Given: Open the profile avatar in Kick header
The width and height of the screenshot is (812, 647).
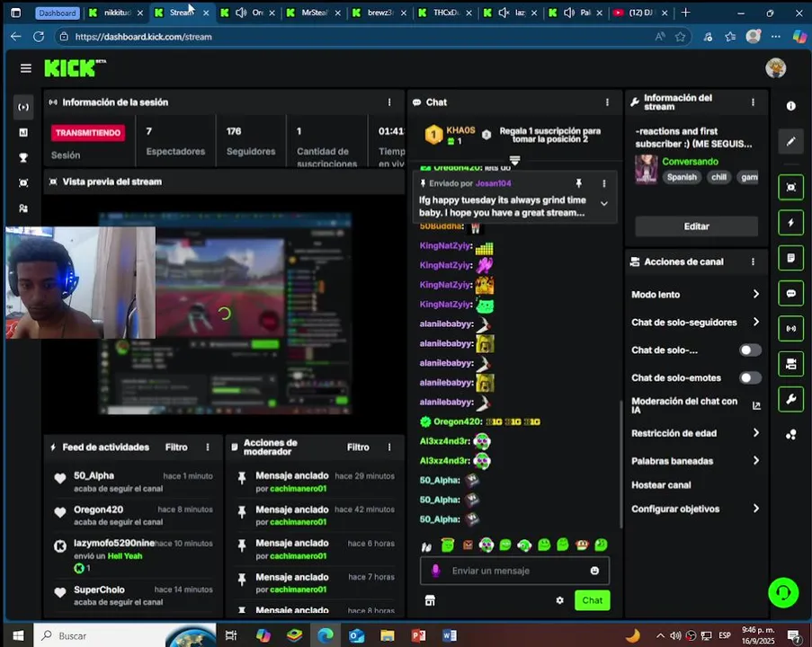Looking at the screenshot, I should (775, 68).
